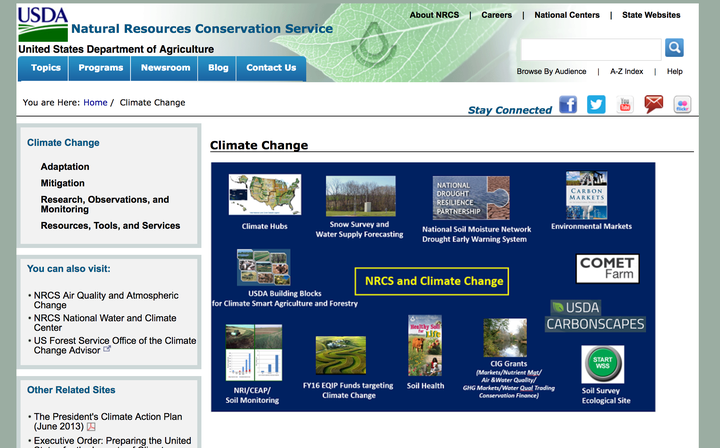Open Resources, Tools, and Services

(110, 226)
